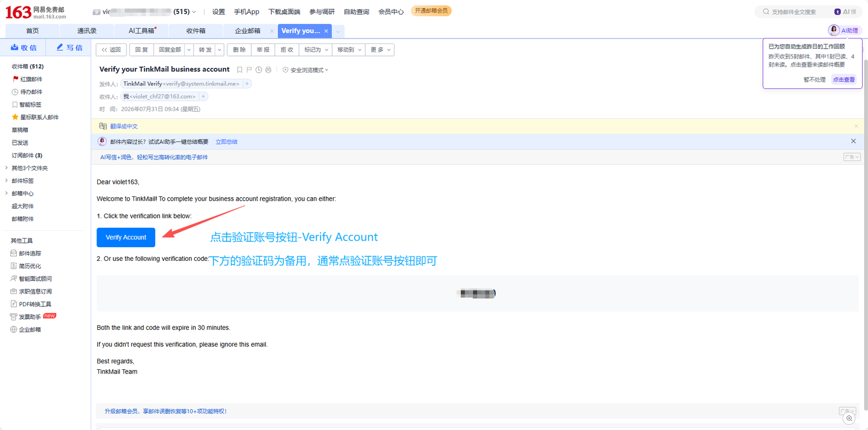Open the 移动到 dropdown
This screenshot has height=430, width=868.
tap(349, 50)
